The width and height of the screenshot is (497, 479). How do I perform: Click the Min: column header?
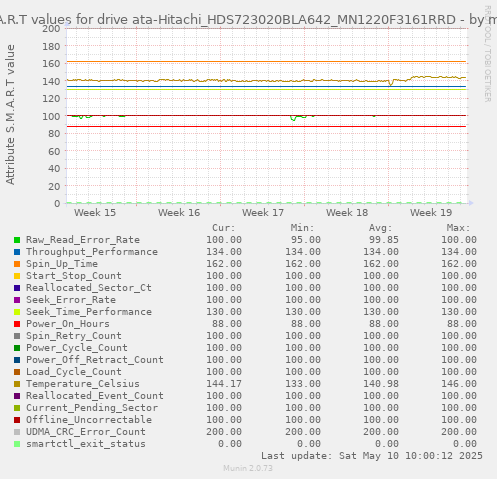[302, 228]
